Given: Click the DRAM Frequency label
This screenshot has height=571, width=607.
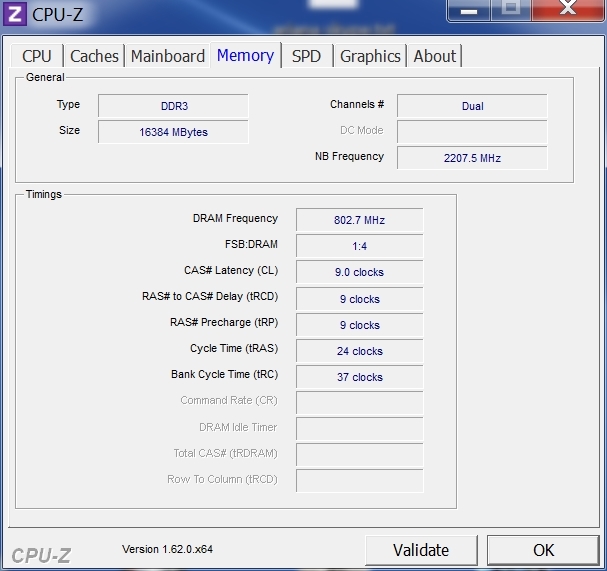Looking at the screenshot, I should pyautogui.click(x=235, y=218).
